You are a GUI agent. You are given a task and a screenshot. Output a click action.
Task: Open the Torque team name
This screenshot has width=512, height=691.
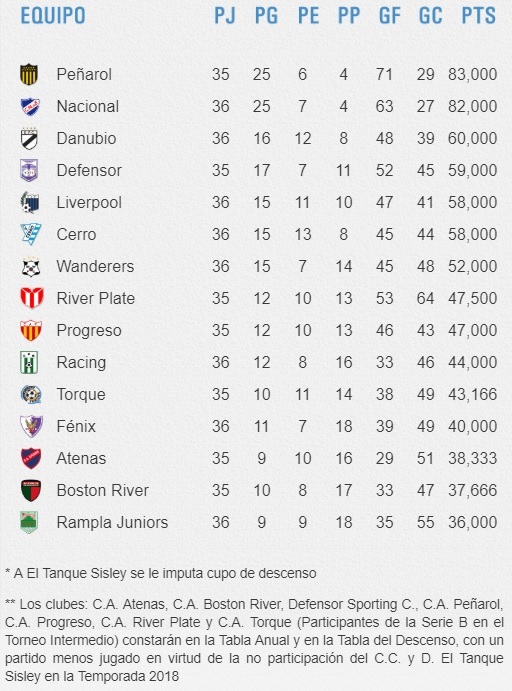tap(81, 394)
